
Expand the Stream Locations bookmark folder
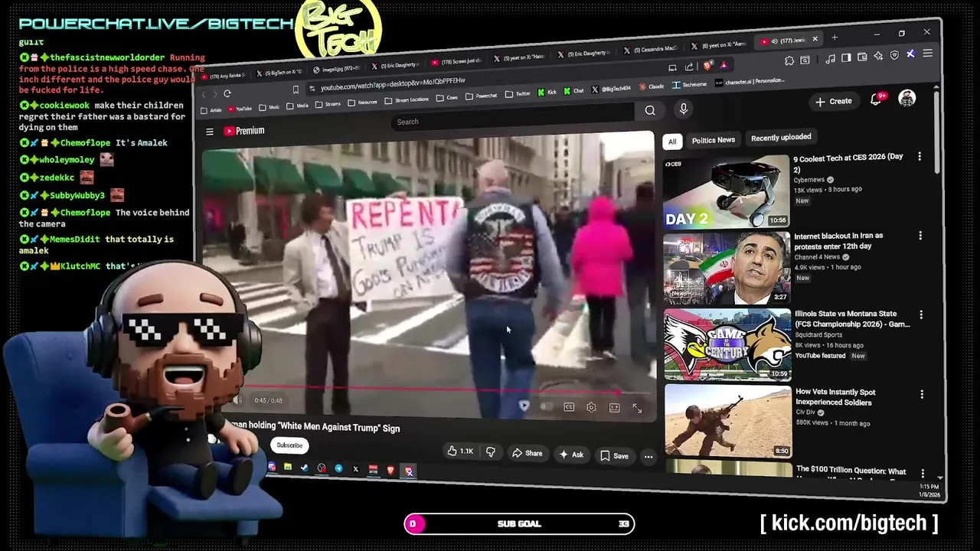pos(407,99)
